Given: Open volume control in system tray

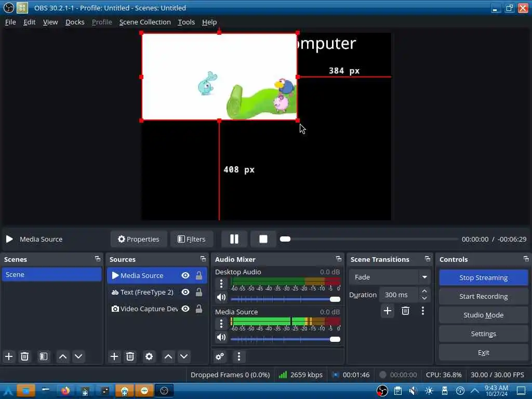Looking at the screenshot, I should 413,391.
